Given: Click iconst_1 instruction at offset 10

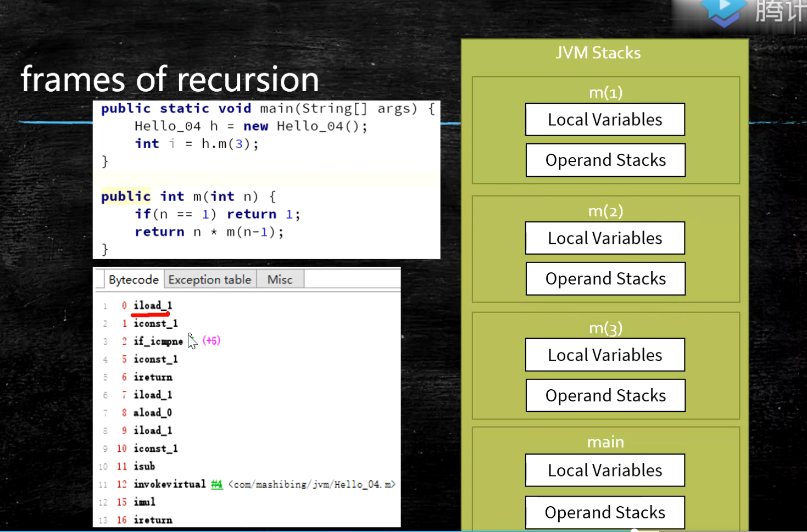Looking at the screenshot, I should 155,449.
